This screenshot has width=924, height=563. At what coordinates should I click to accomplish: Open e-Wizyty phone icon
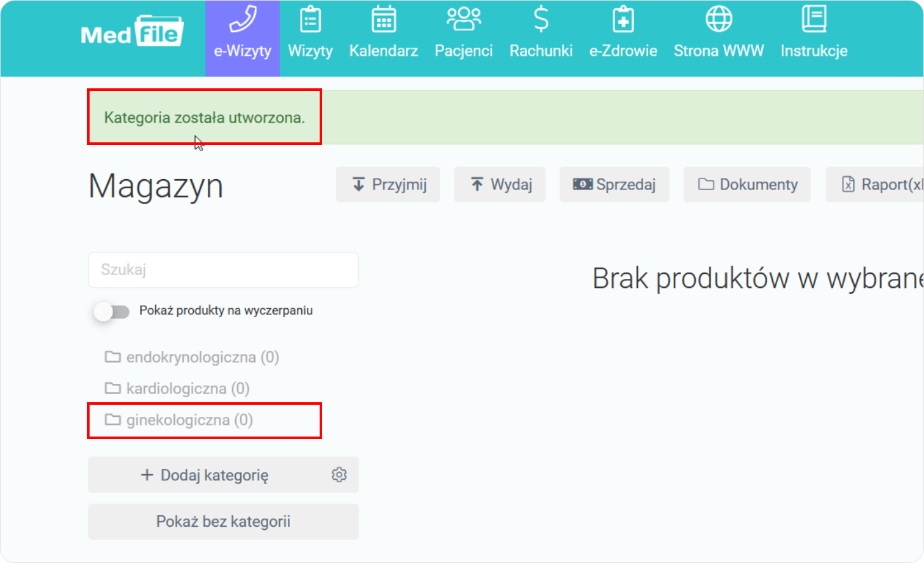[x=243, y=19]
